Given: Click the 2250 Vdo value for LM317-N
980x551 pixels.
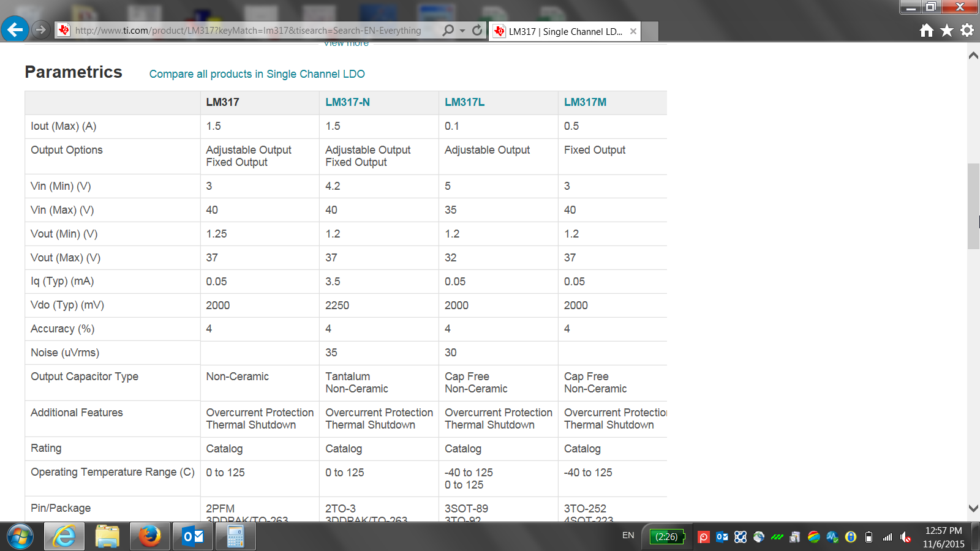Looking at the screenshot, I should click(x=337, y=305).
